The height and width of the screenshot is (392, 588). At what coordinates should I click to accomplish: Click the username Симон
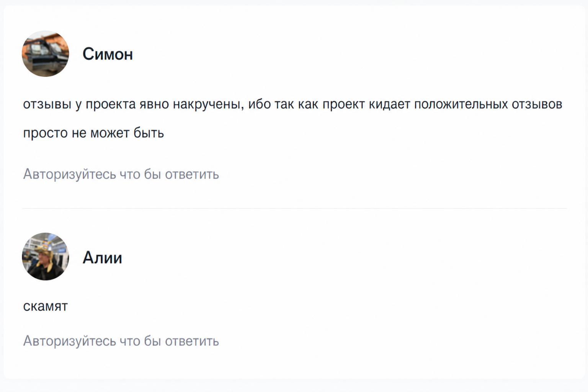[x=108, y=54]
